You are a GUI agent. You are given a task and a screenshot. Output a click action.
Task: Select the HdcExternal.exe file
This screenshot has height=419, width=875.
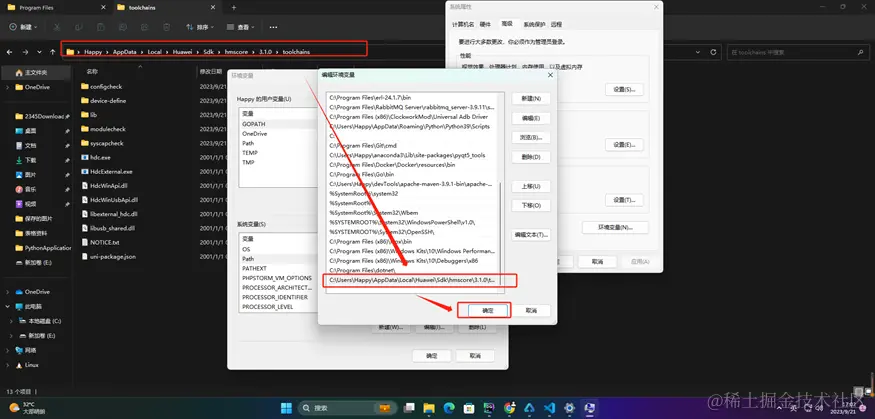(112, 172)
